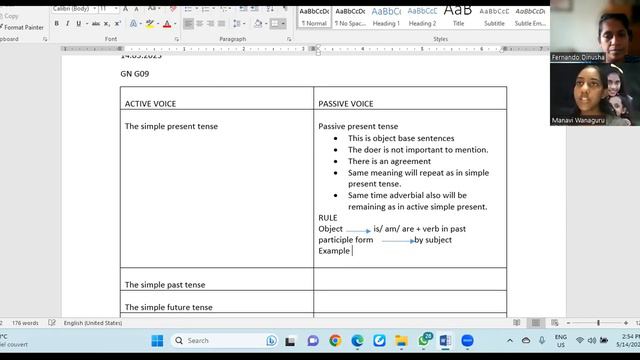Click Format Painter
Screen dimensions: 640x360
22,27
